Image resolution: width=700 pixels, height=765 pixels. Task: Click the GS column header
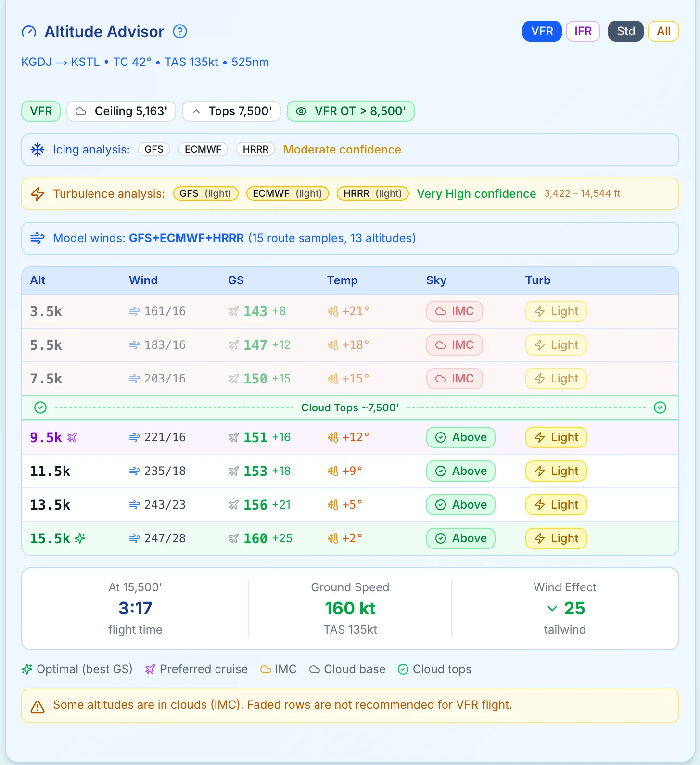tap(236, 280)
